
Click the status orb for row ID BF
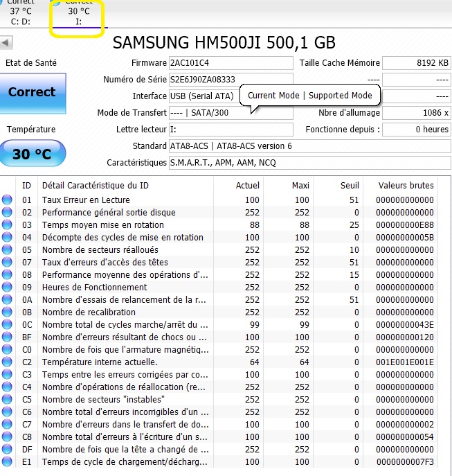click(x=7, y=337)
